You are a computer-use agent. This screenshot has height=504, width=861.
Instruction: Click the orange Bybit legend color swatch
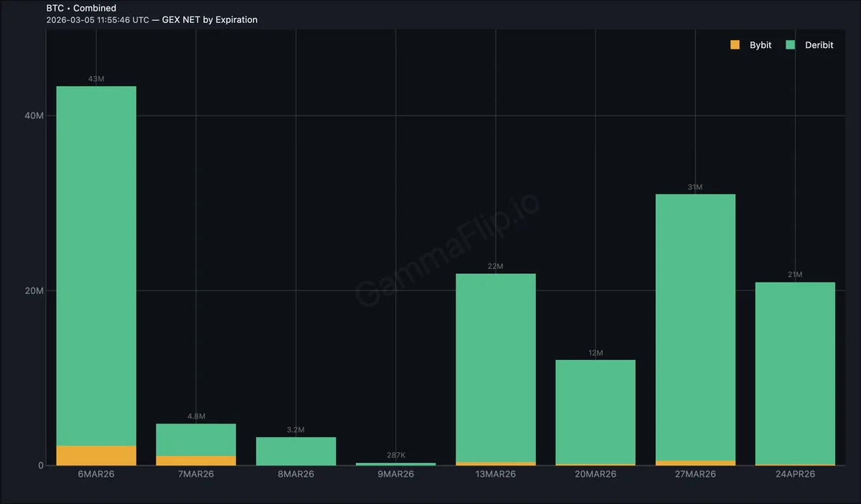pyautogui.click(x=735, y=45)
